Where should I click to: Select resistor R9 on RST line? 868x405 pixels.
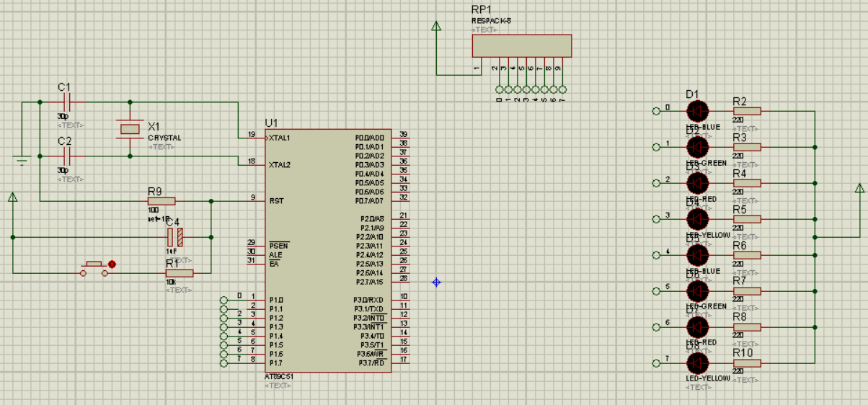coord(161,201)
